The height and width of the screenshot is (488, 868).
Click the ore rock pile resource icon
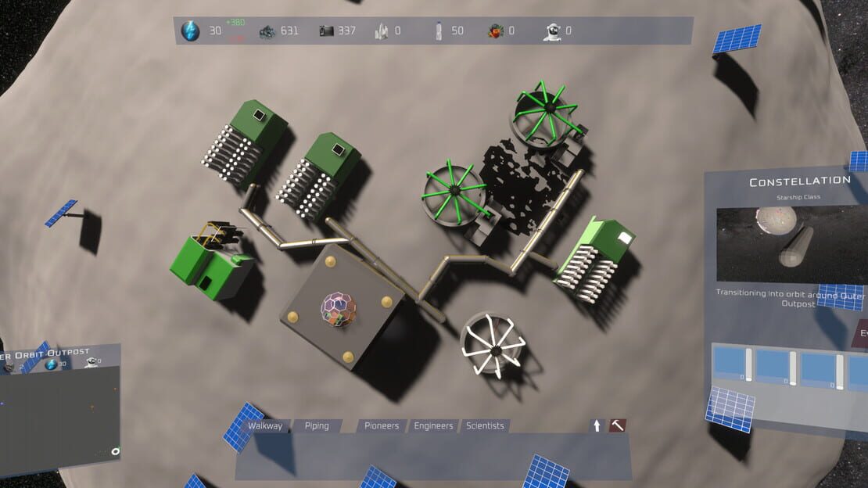[x=267, y=31]
